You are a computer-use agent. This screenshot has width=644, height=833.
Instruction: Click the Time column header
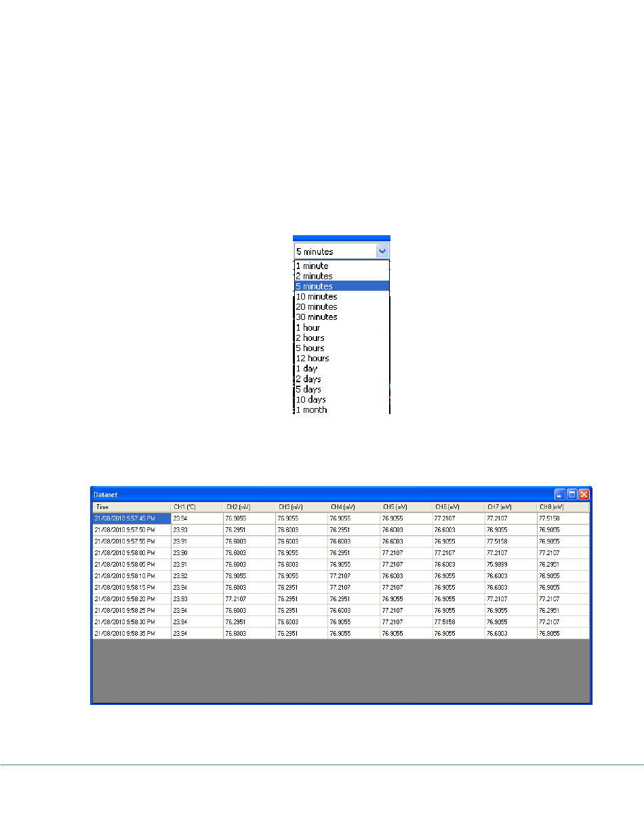132,506
